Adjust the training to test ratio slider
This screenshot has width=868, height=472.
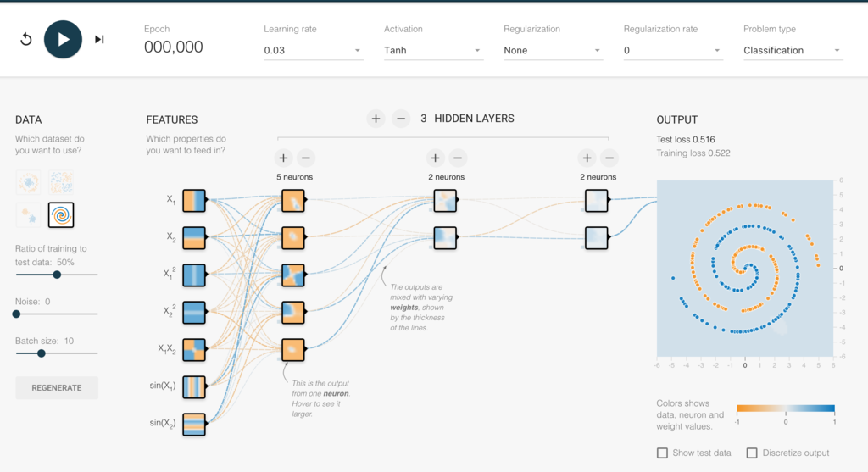coord(57,275)
